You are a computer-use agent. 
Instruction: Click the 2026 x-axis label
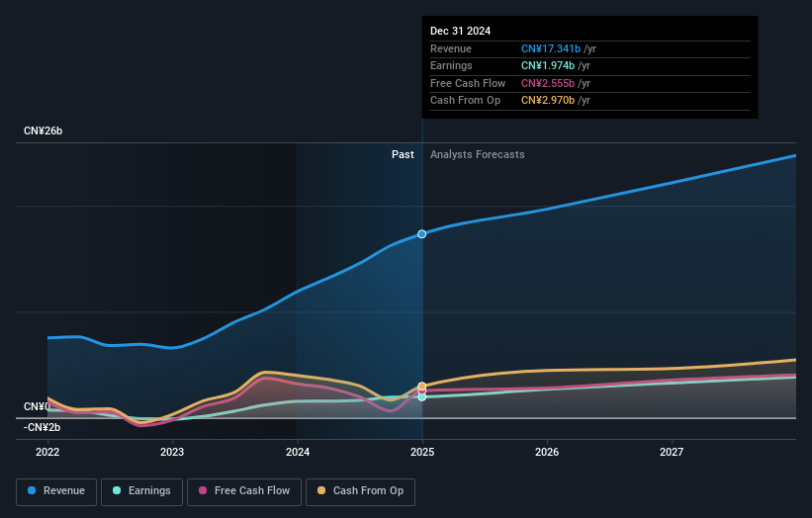[x=547, y=452]
